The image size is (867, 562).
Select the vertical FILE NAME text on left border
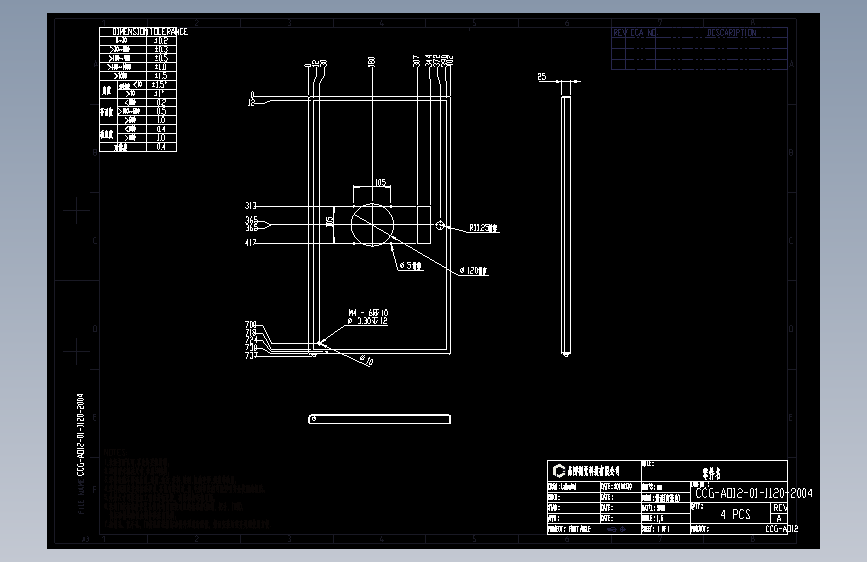(x=81, y=454)
